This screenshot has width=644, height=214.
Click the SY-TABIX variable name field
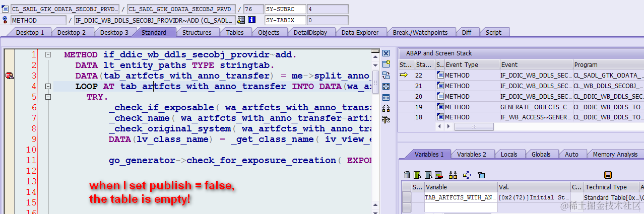click(x=285, y=20)
